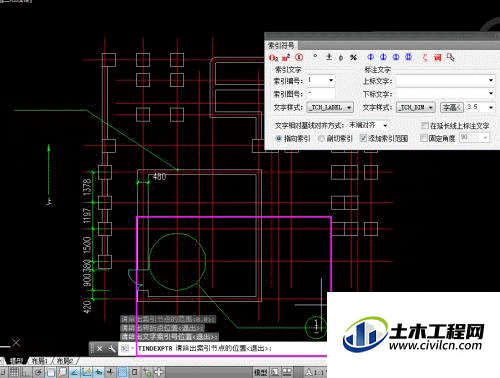The width and height of the screenshot is (500, 378).
Task: Enable 固定角度 checkbox
Action: (x=424, y=138)
